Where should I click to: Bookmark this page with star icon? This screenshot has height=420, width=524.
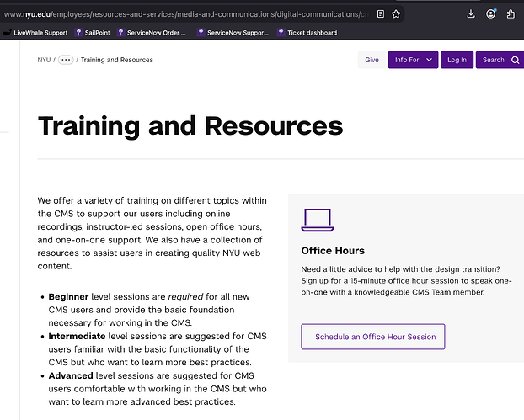pos(396,14)
